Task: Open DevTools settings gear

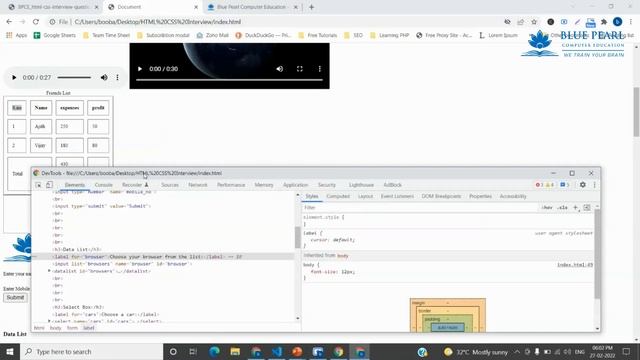Action: click(582, 185)
